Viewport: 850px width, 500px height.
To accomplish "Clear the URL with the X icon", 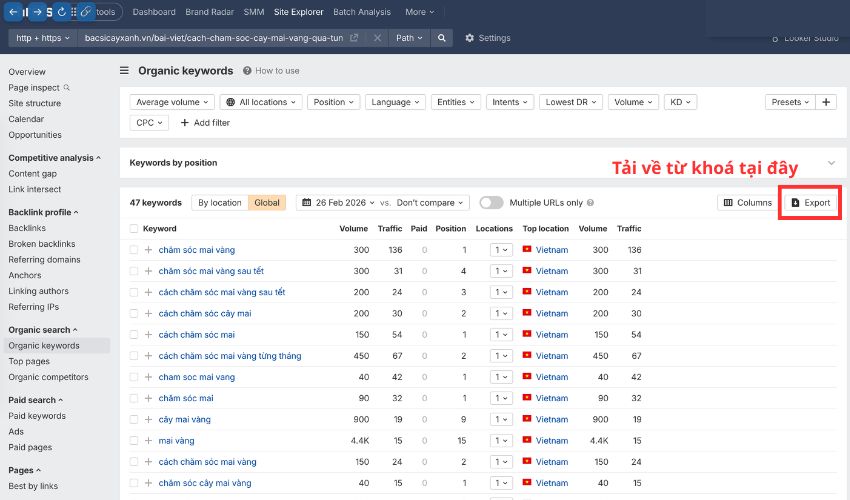I will (x=377, y=38).
